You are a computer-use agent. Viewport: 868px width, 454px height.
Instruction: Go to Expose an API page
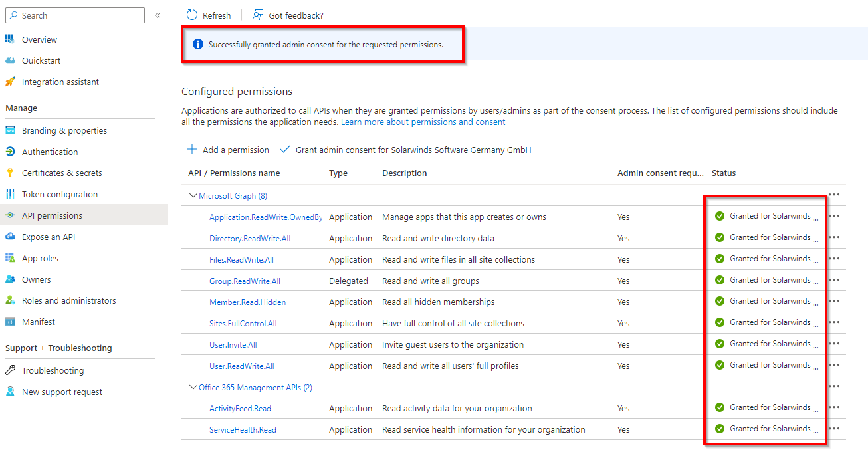(x=49, y=237)
